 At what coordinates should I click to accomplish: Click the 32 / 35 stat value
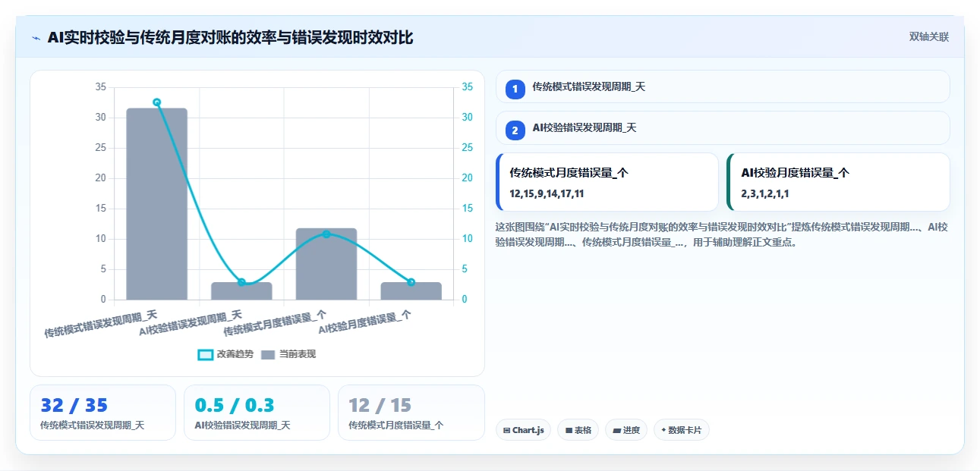point(74,405)
